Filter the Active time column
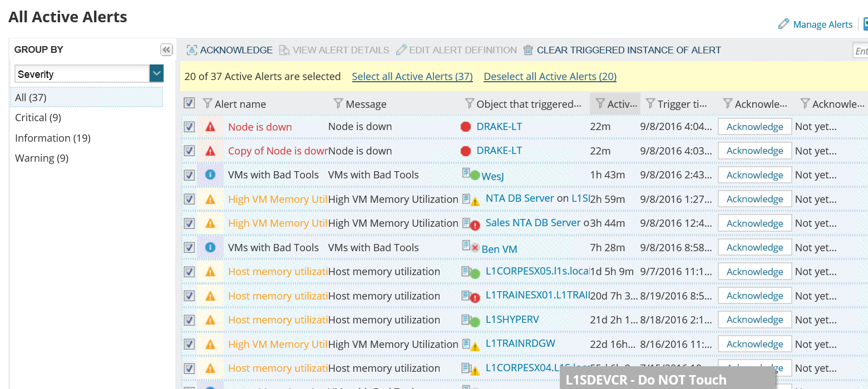The image size is (868, 389). [600, 103]
